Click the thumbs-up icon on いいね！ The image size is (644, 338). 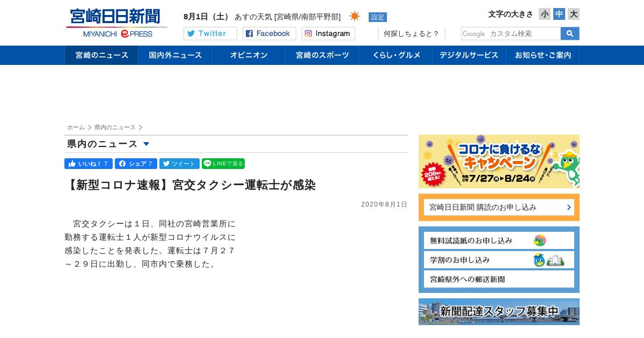coord(72,163)
